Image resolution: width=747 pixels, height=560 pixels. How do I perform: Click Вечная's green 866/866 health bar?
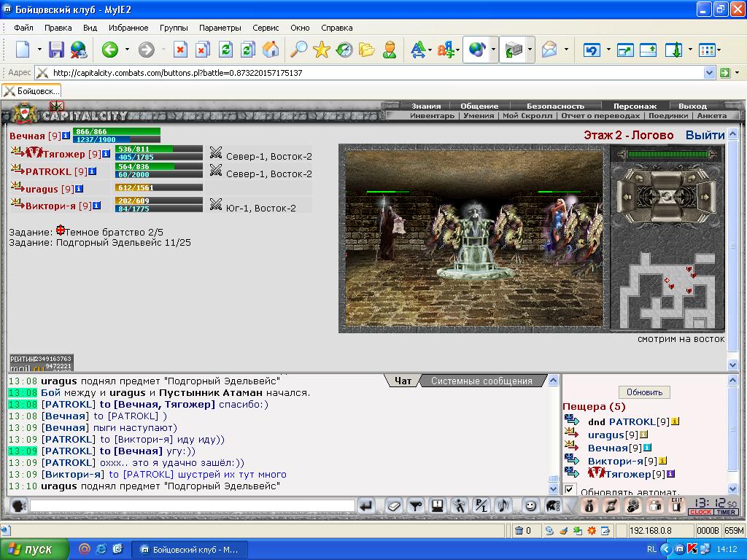117,131
